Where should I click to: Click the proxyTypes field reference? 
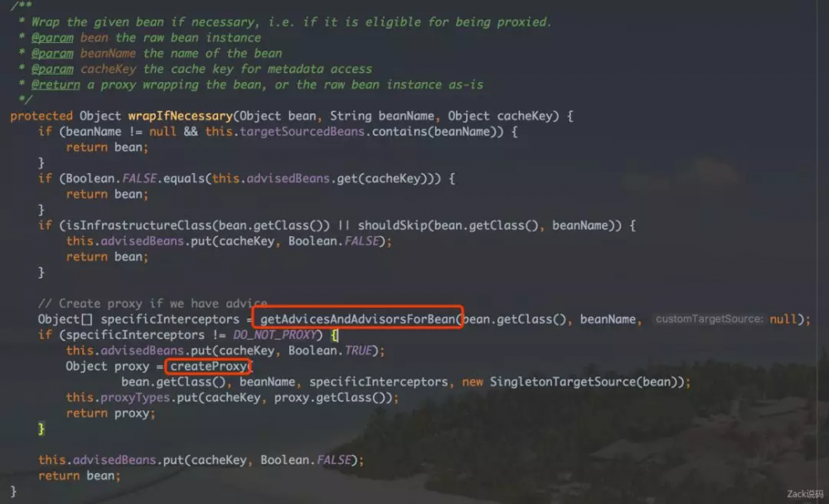tap(135, 397)
